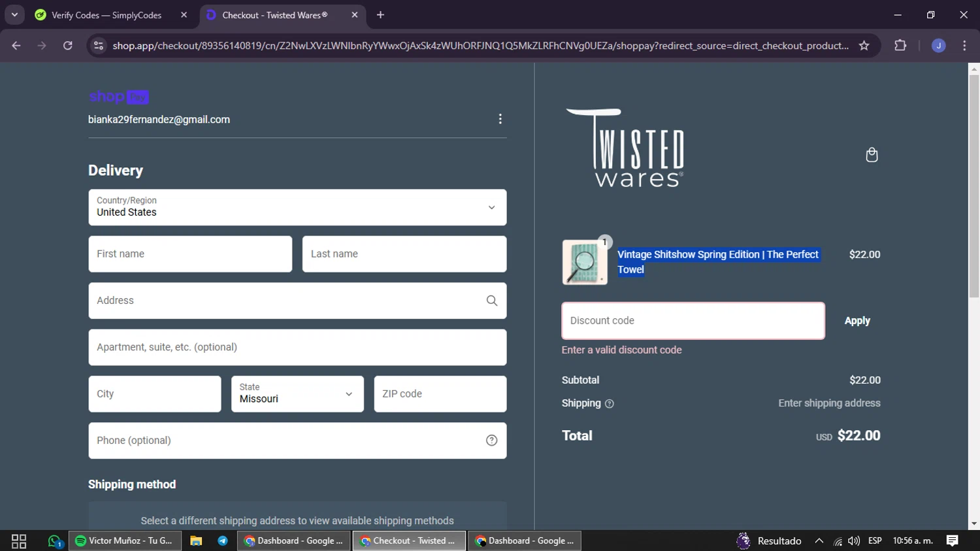Image resolution: width=980 pixels, height=551 pixels.
Task: Close the Verify Codes SimplyCodes tab
Action: pyautogui.click(x=184, y=15)
